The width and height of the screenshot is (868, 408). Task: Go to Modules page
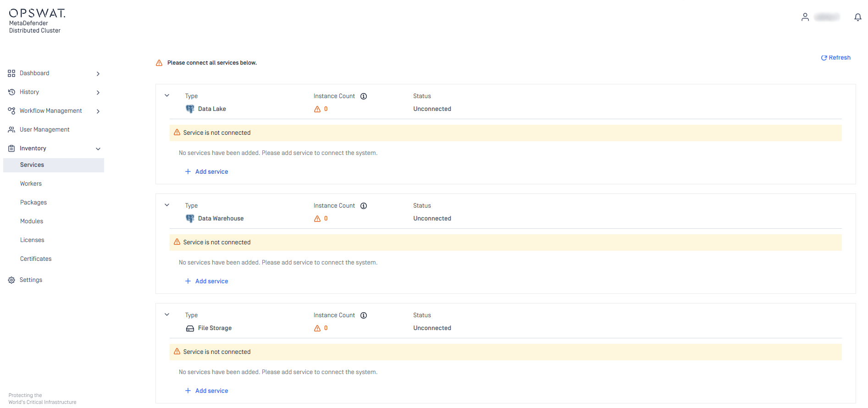(32, 221)
